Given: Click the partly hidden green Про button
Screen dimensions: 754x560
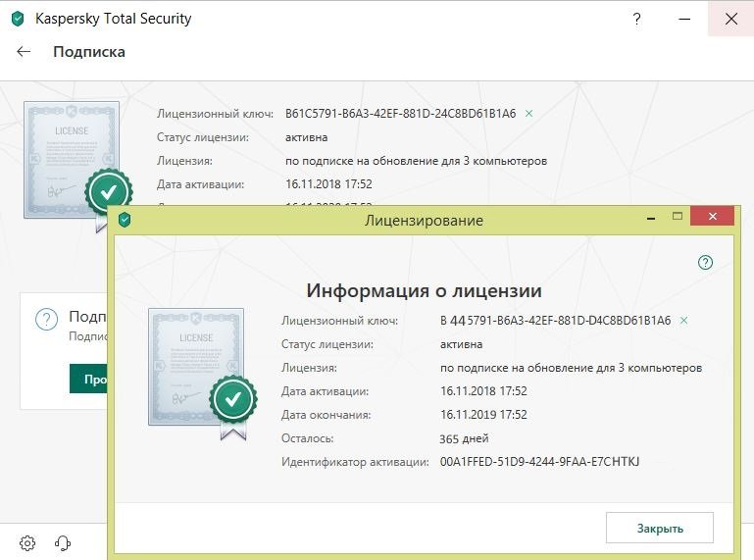Looking at the screenshot, I should point(88,379).
